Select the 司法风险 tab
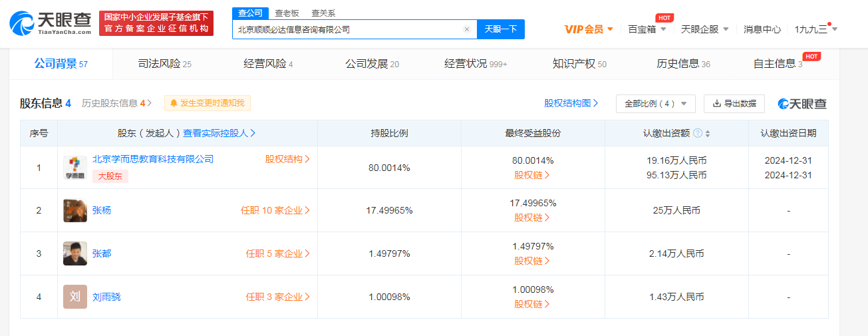This screenshot has width=868, height=336. coord(164,64)
